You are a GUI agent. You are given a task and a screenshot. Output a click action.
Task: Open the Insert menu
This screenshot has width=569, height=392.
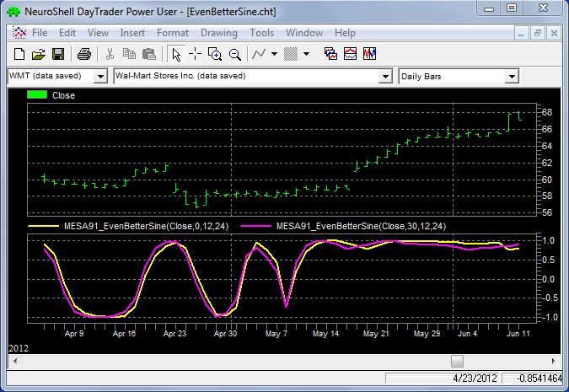(x=132, y=33)
